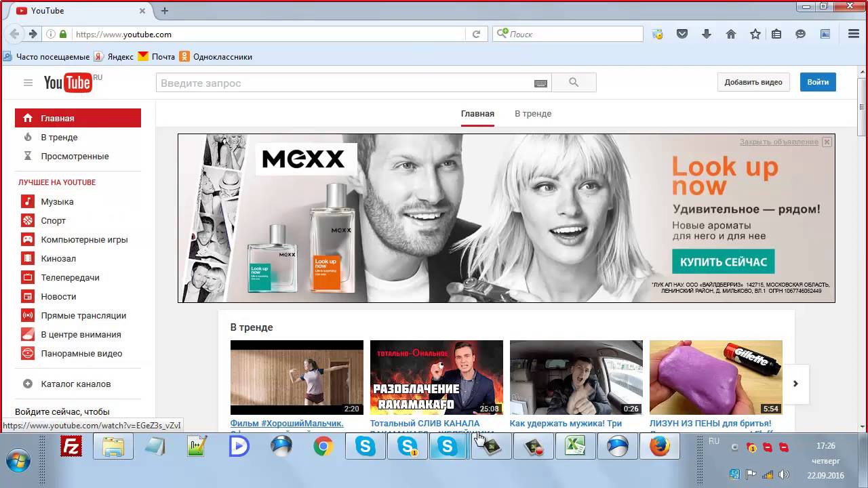Select Главная in the left sidebar
This screenshot has height=488, width=868.
[78, 118]
